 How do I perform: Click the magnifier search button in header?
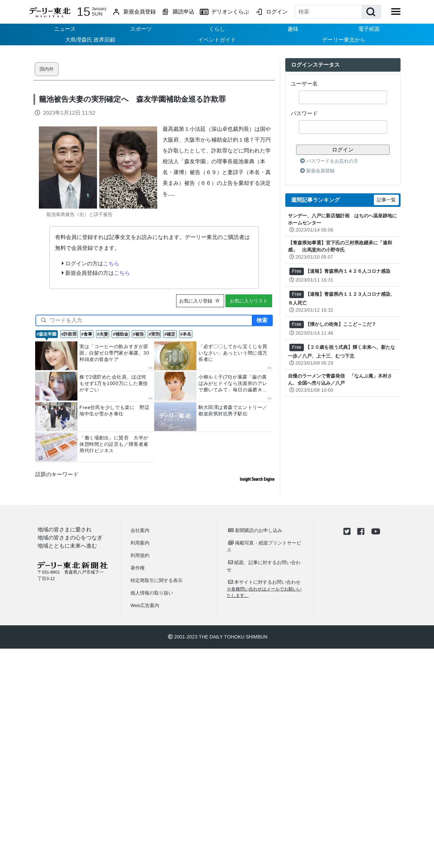[x=371, y=12]
